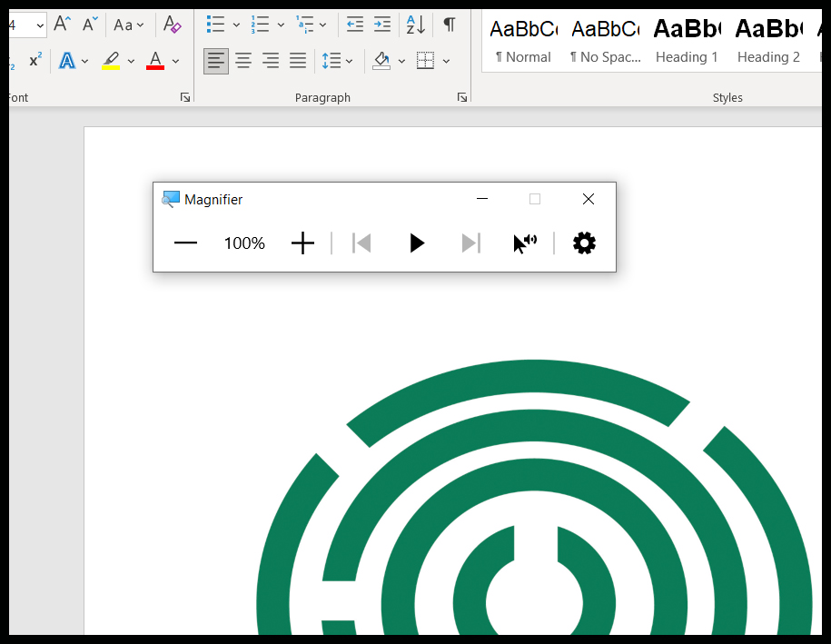
Task: Apply paragraph shading with the paint bucket
Action: pyautogui.click(x=381, y=61)
